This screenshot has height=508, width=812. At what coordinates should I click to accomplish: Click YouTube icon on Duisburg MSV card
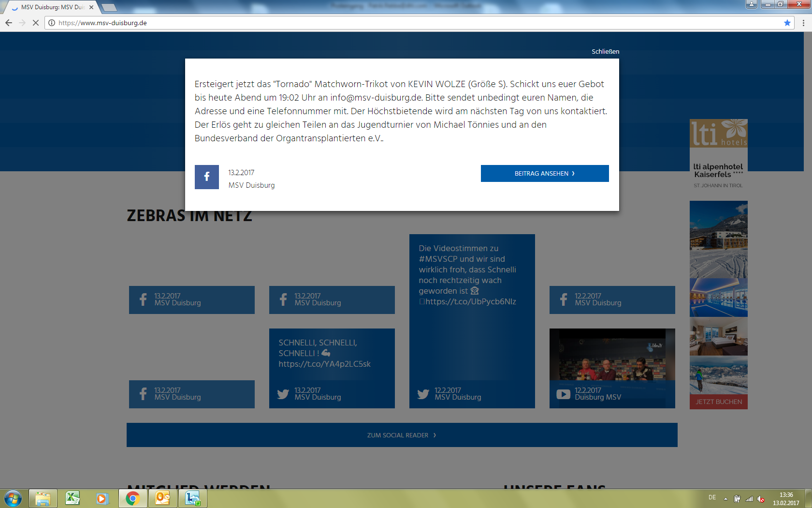point(564,394)
